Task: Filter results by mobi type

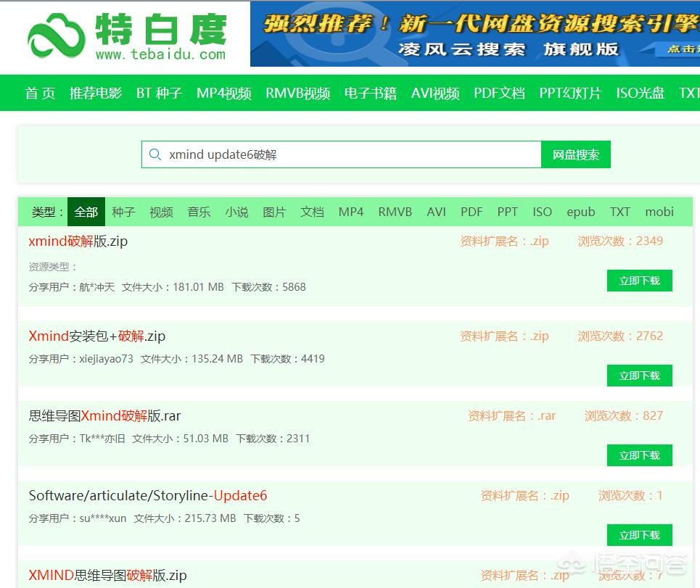Action: [659, 212]
